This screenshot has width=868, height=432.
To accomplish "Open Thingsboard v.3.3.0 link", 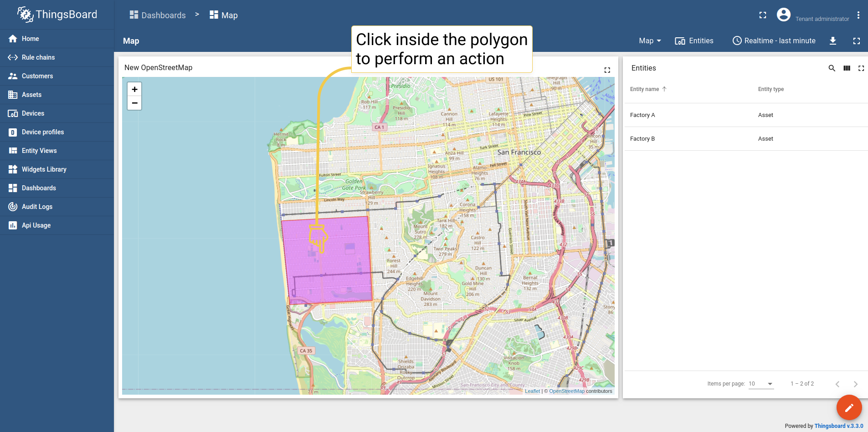I will pyautogui.click(x=838, y=426).
